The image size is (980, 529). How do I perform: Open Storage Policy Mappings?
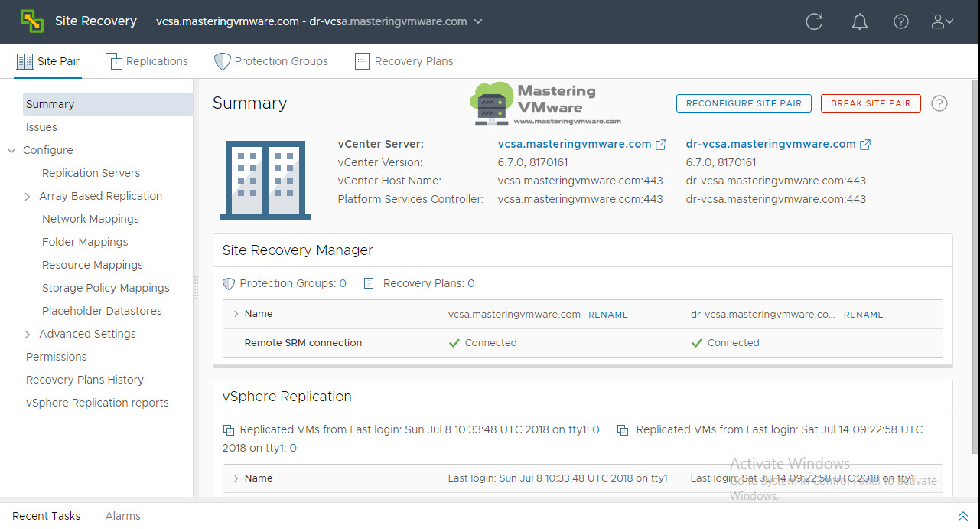click(106, 288)
